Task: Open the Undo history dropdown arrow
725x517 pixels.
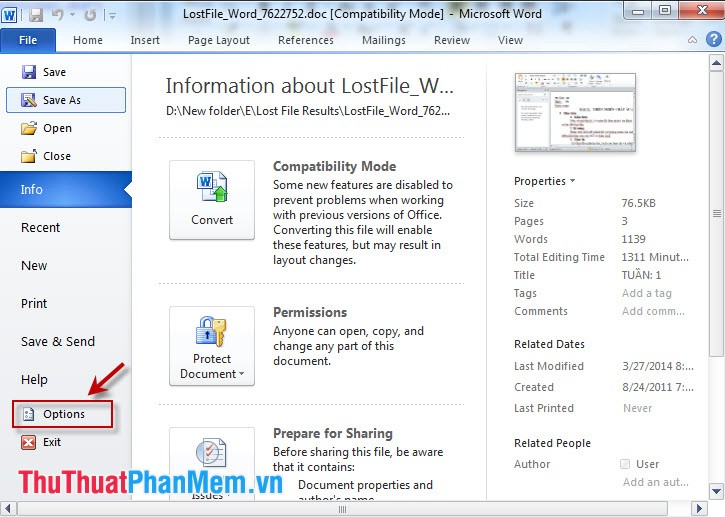Action: [73, 15]
